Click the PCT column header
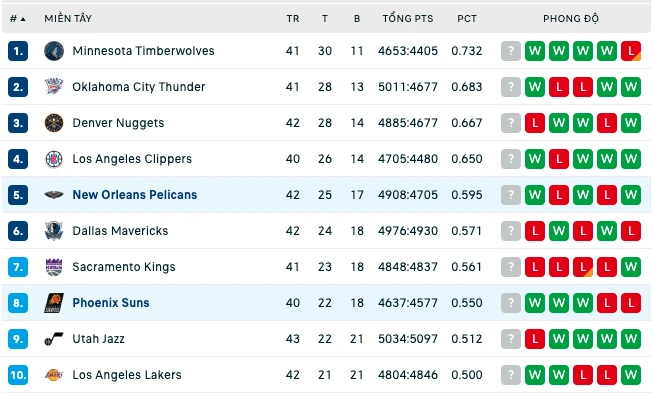This screenshot has width=654, height=396. click(467, 19)
